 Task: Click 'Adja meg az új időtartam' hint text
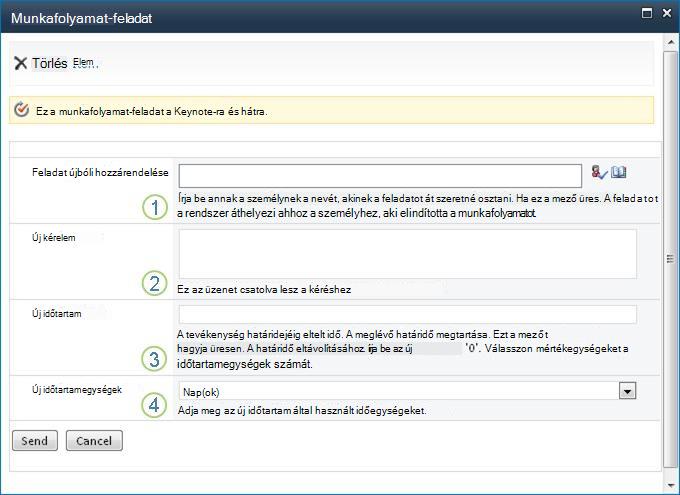tap(302, 410)
